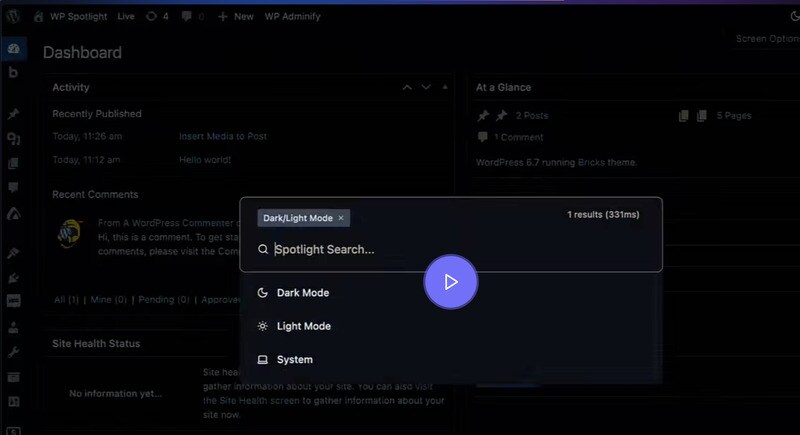This screenshot has width=800, height=435.
Task: Expand the Screen Options dropdown
Action: point(766,39)
